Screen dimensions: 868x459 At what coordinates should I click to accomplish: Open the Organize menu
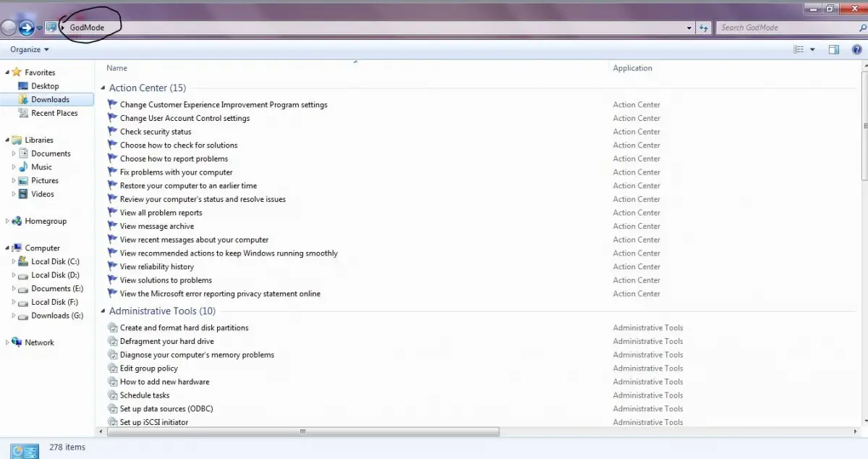[x=30, y=49]
